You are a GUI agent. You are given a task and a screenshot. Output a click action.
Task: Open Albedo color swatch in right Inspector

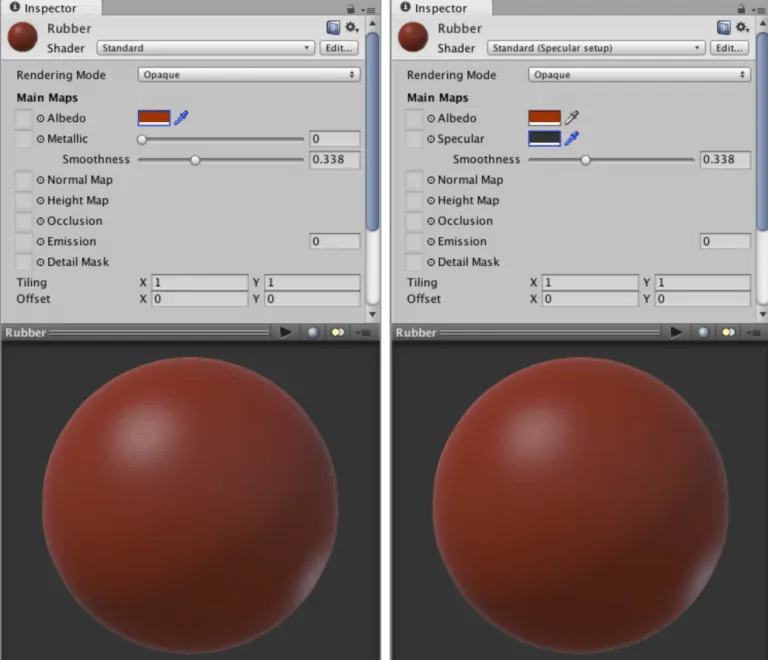(545, 118)
